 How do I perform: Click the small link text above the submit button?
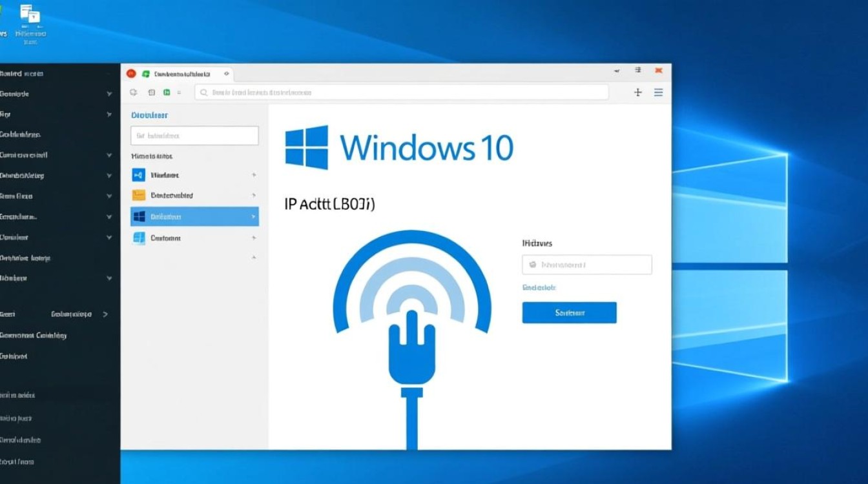coord(539,287)
